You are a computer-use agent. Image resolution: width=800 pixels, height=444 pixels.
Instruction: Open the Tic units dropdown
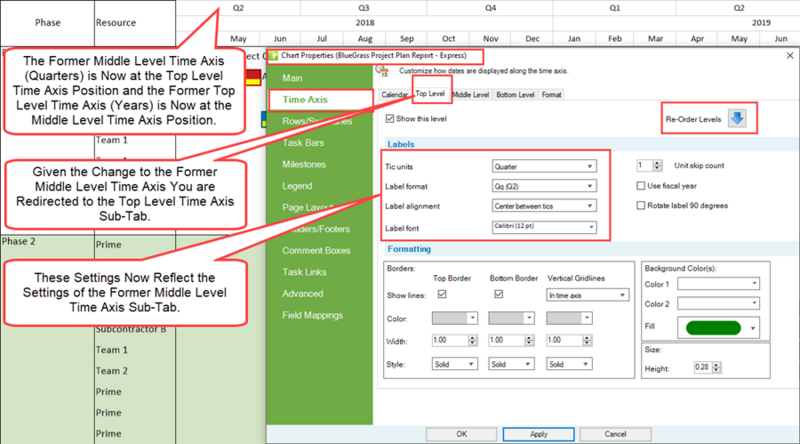click(x=544, y=166)
